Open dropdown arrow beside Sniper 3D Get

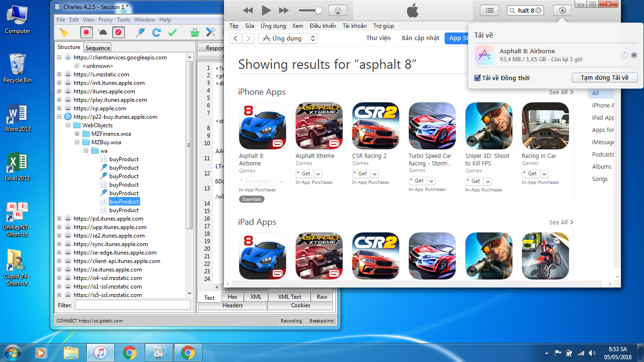(487, 181)
